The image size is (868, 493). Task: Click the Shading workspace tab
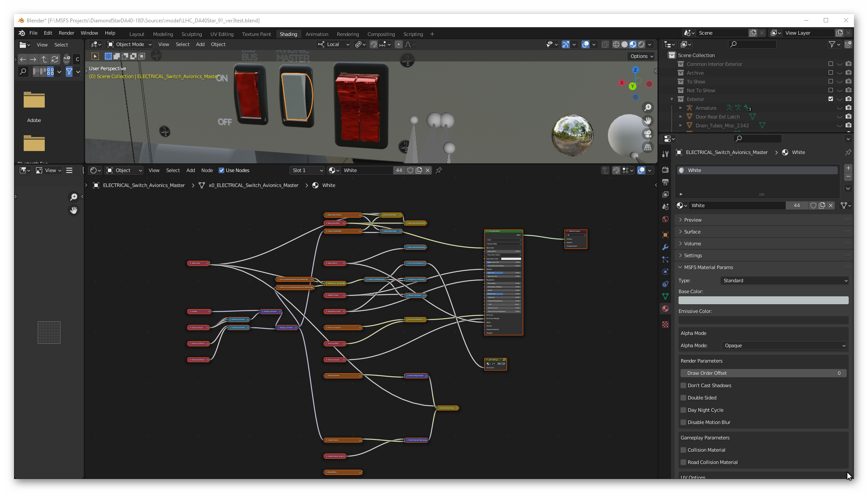[288, 34]
